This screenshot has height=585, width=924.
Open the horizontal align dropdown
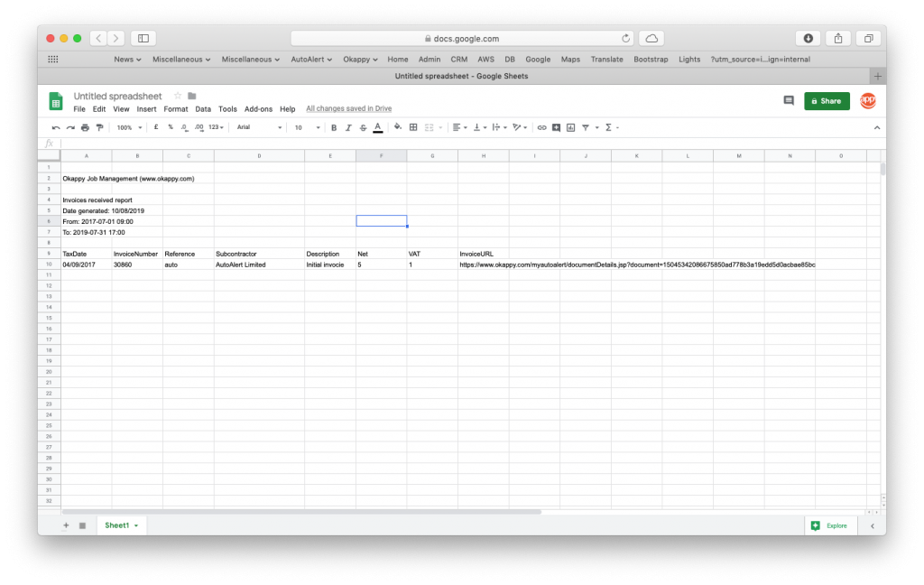click(459, 127)
